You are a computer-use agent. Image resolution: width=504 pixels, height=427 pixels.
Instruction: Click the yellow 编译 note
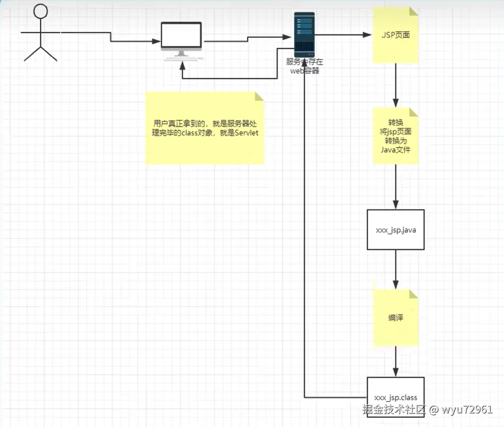pos(396,318)
